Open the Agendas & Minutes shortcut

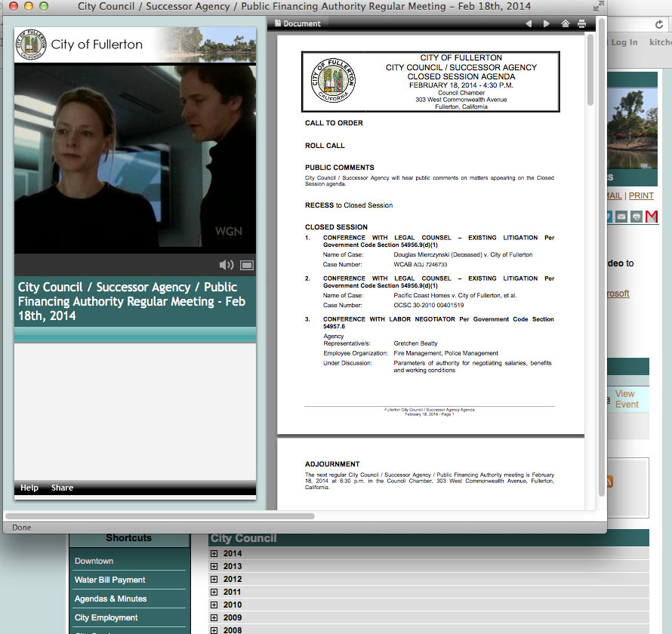pos(110,599)
